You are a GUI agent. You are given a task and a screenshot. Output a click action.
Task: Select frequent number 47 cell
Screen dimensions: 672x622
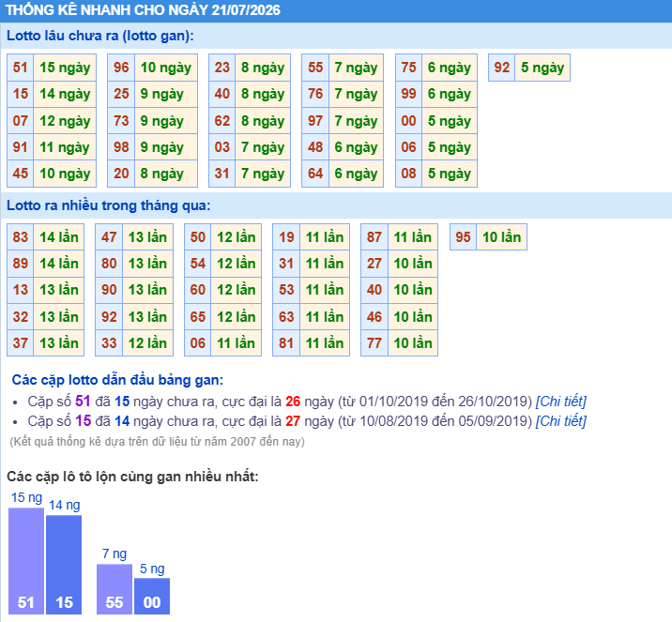109,237
